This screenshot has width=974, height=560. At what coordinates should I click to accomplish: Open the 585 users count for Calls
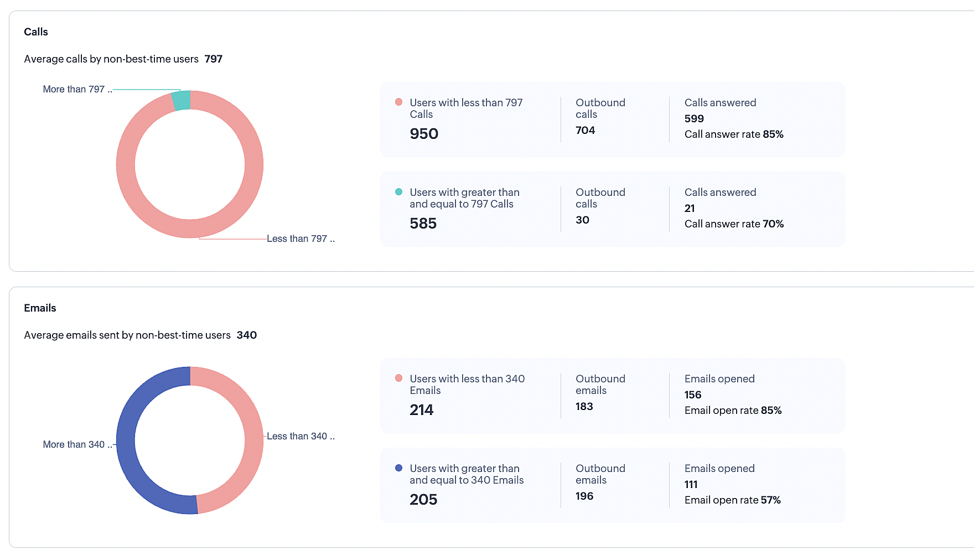(423, 224)
